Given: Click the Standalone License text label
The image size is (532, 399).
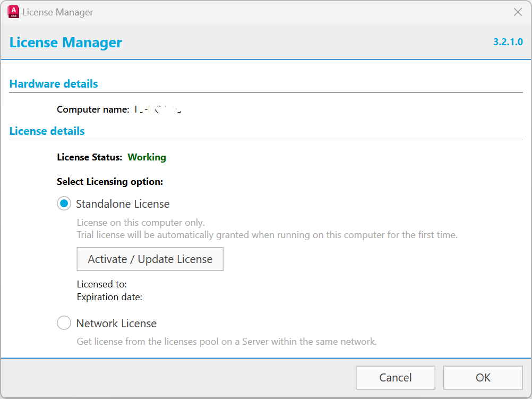Looking at the screenshot, I should click(123, 204).
